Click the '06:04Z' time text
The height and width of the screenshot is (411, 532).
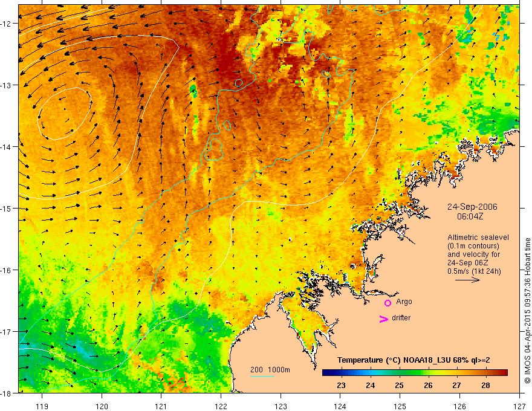[470, 216]
